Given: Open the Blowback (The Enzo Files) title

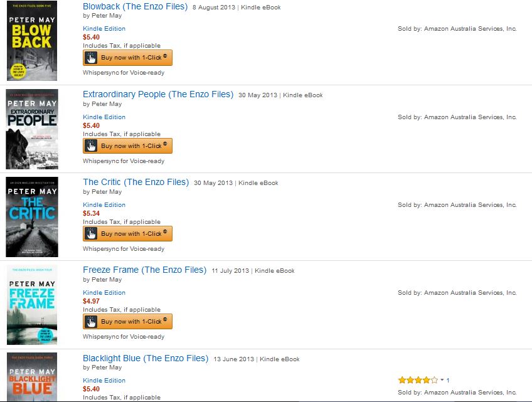Looking at the screenshot, I should click(x=135, y=6).
